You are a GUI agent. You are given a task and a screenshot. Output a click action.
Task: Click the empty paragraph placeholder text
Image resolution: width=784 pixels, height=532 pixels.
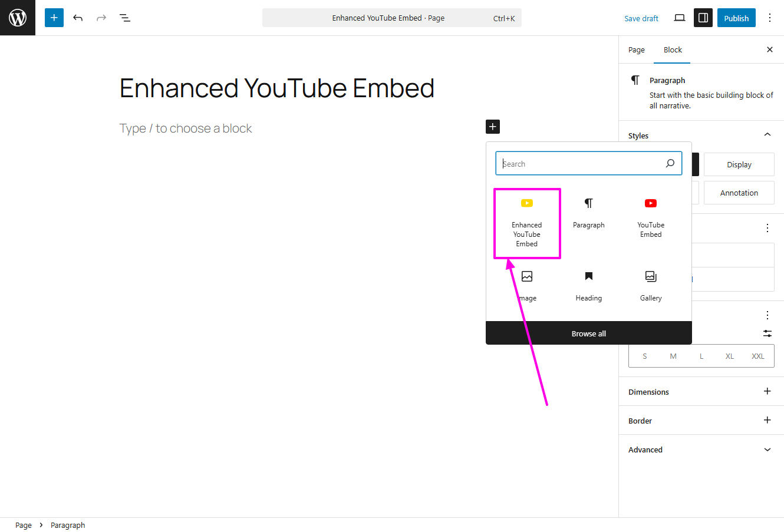click(x=186, y=128)
